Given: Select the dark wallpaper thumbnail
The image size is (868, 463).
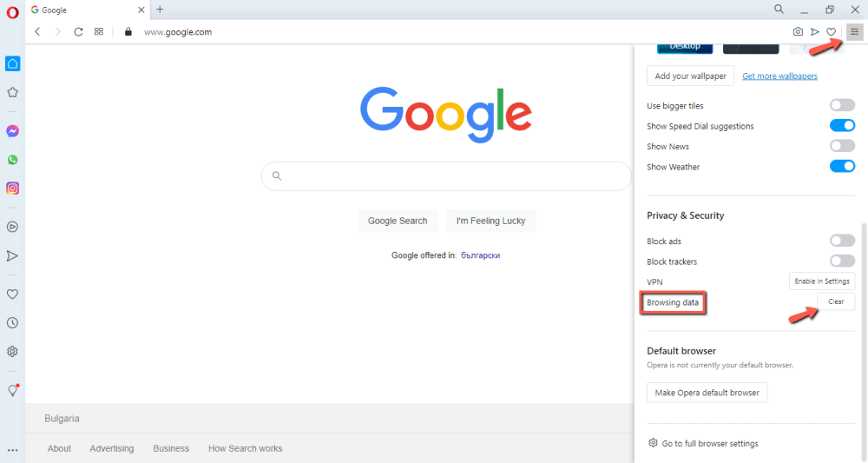Looking at the screenshot, I should 751,48.
